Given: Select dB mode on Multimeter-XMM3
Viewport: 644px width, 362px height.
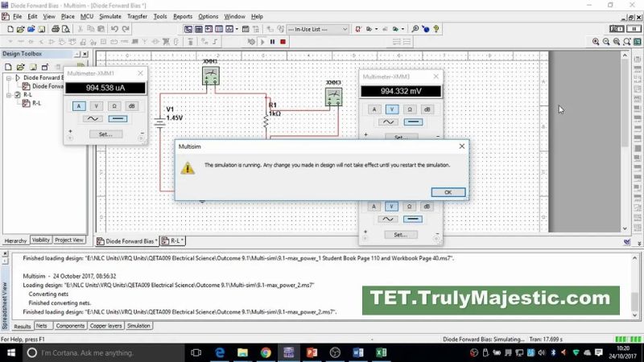Looking at the screenshot, I should [427, 109].
